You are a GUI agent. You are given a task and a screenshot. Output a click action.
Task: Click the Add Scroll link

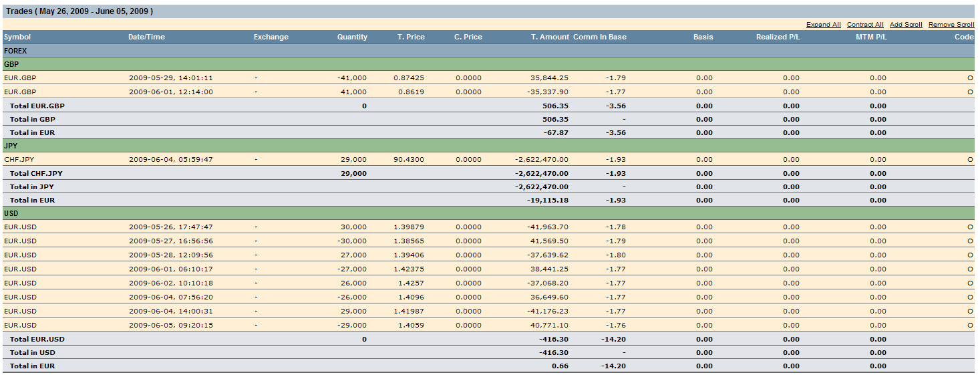(906, 25)
